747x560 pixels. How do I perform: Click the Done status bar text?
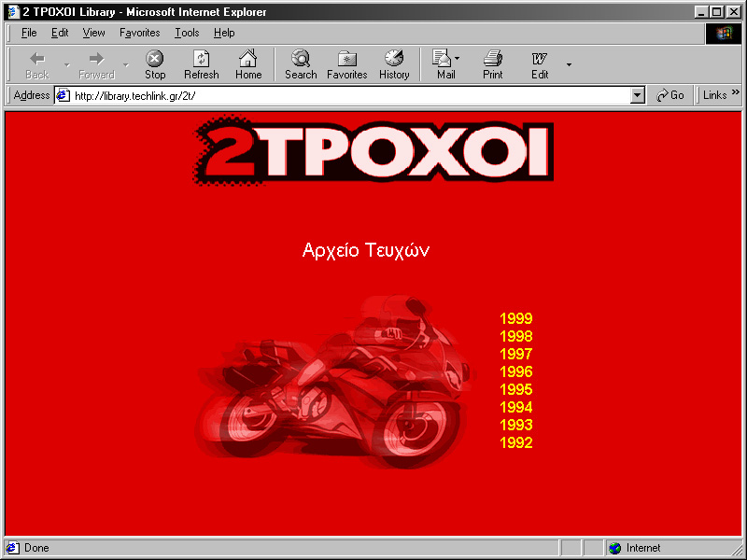[36, 548]
